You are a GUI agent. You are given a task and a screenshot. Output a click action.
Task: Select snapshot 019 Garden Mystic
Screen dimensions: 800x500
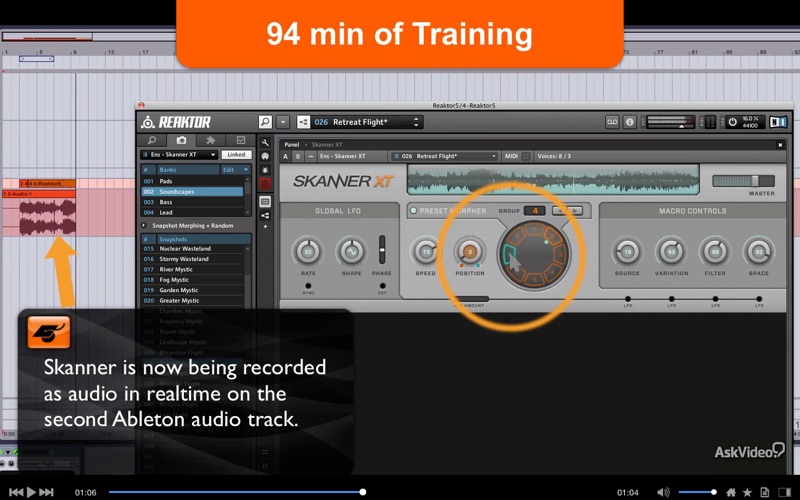(x=193, y=290)
